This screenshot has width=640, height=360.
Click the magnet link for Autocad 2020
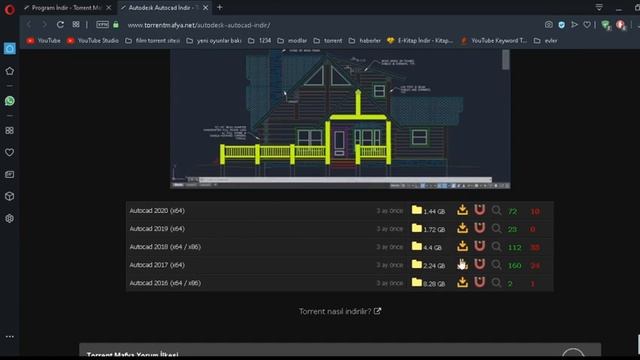click(480, 210)
